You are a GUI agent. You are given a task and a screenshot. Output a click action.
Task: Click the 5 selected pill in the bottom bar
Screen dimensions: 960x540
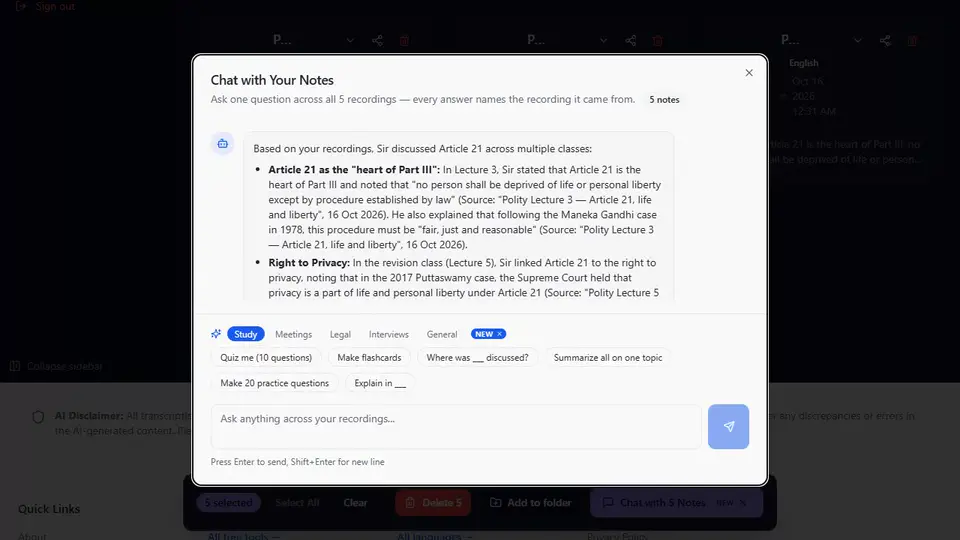point(228,503)
